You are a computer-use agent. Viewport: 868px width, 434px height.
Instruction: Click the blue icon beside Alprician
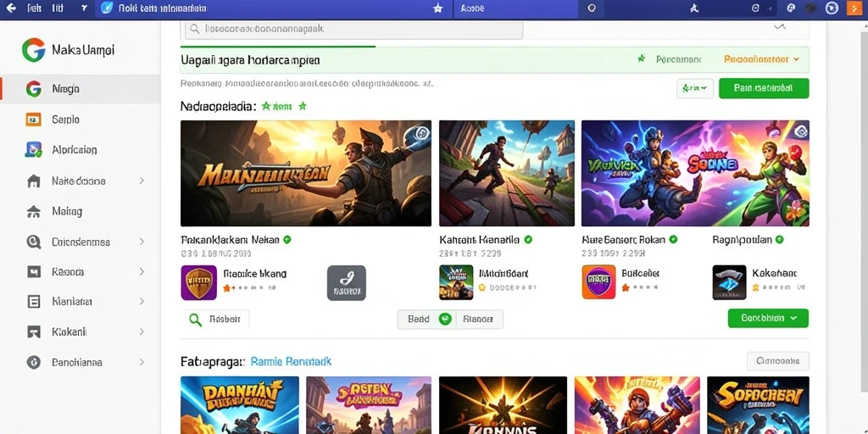coord(34,149)
